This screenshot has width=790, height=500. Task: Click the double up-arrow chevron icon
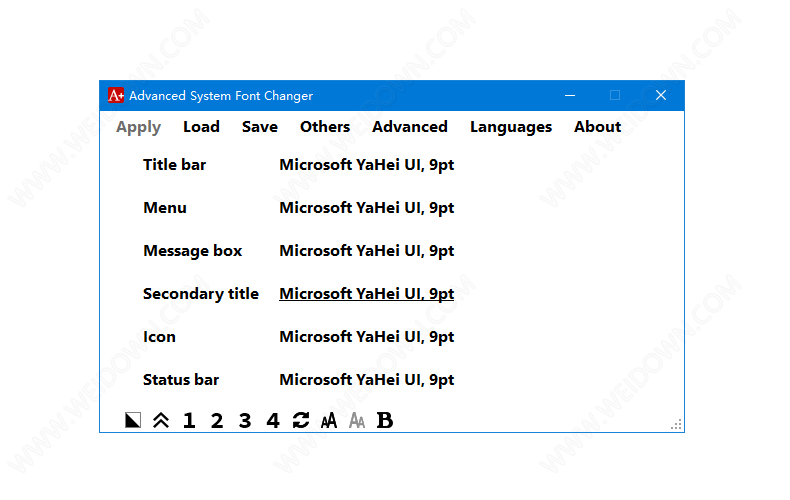(x=161, y=420)
